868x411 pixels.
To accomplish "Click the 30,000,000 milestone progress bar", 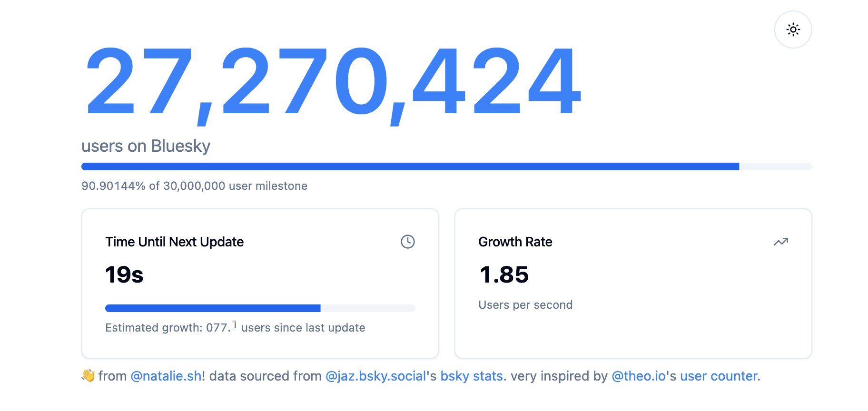I will tap(446, 166).
